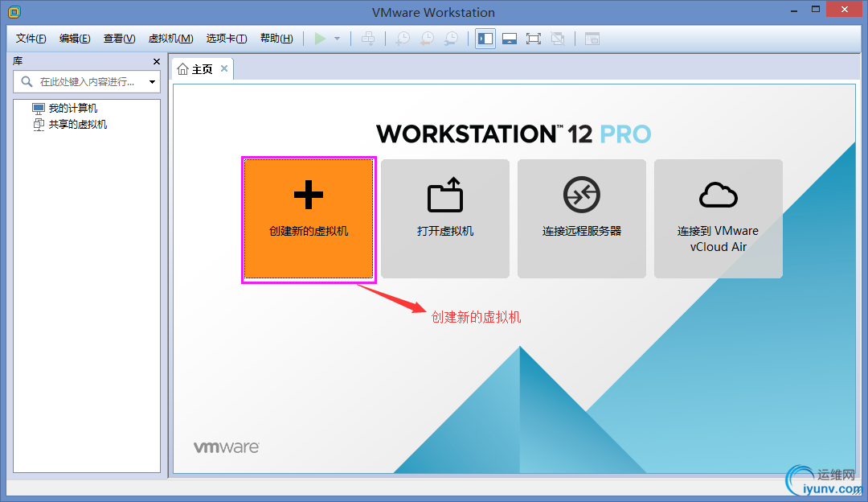Click the take snapshot clock icon
The image size is (868, 502).
pyautogui.click(x=403, y=39)
